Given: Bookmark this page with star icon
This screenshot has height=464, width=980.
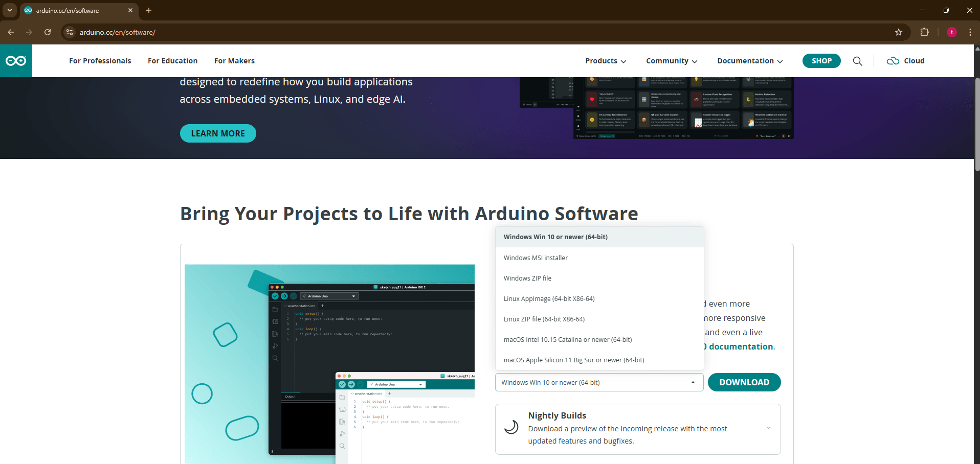Looking at the screenshot, I should 899,32.
